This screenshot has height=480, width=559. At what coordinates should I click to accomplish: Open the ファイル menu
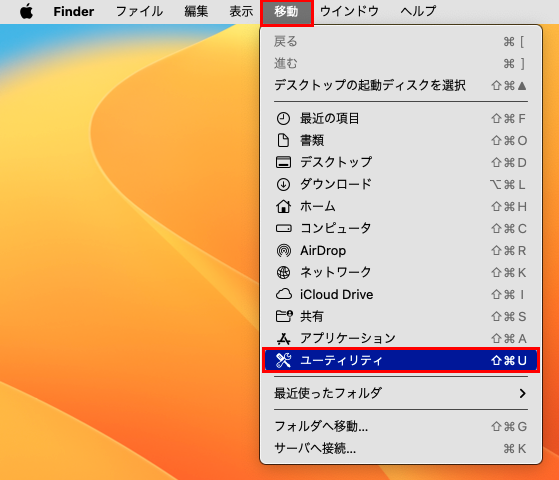click(x=139, y=11)
